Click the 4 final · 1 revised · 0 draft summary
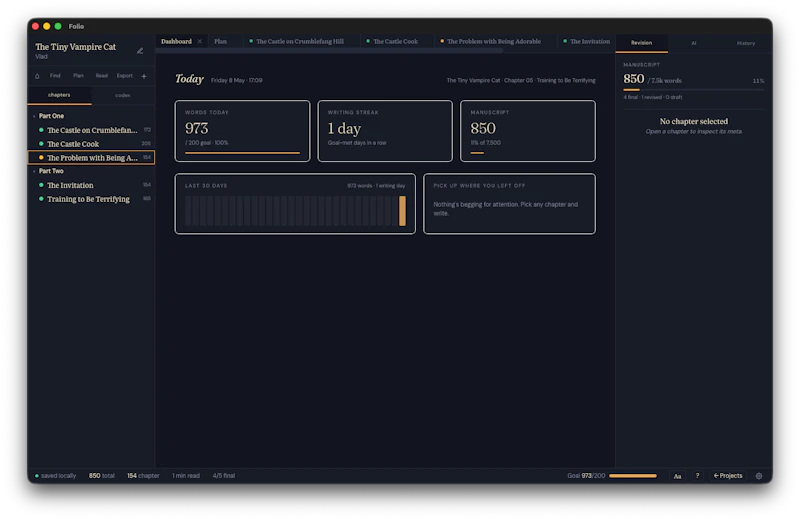The height and width of the screenshot is (520, 800). coord(653,97)
